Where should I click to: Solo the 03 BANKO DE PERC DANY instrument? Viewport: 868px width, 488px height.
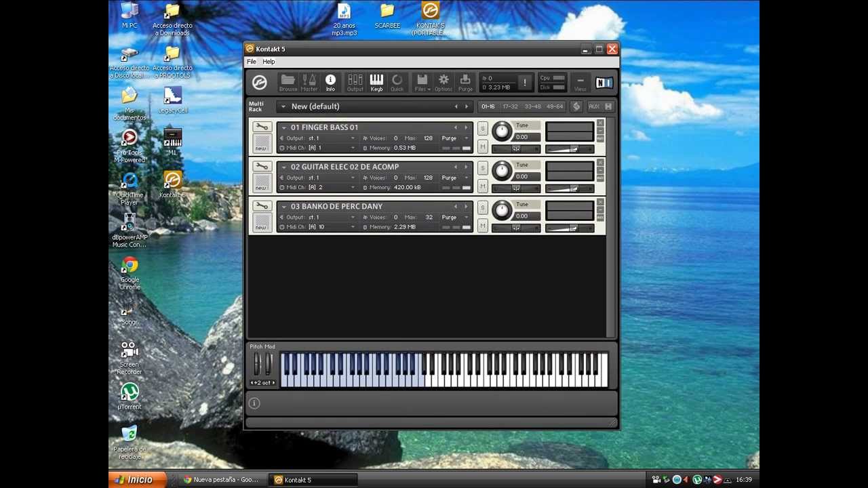[x=483, y=207]
